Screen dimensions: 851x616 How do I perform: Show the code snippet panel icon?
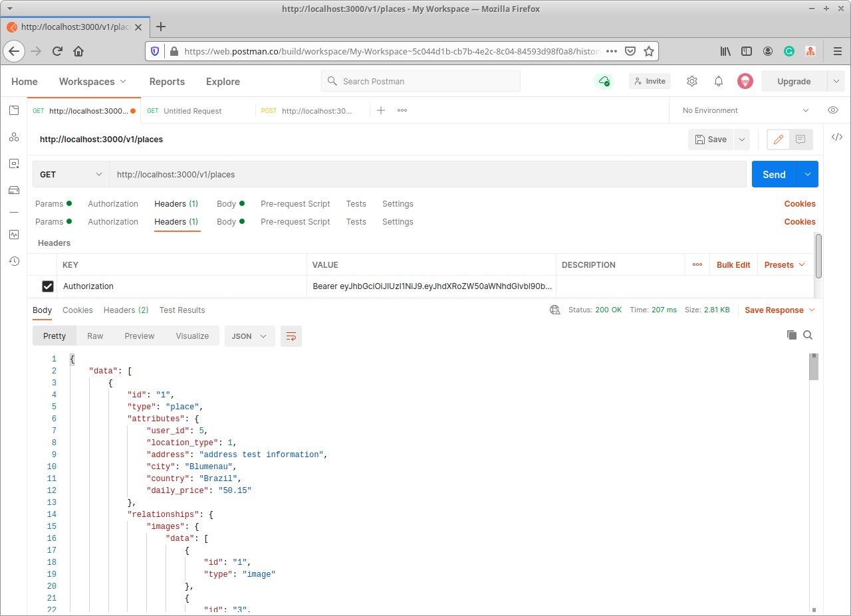tap(837, 137)
